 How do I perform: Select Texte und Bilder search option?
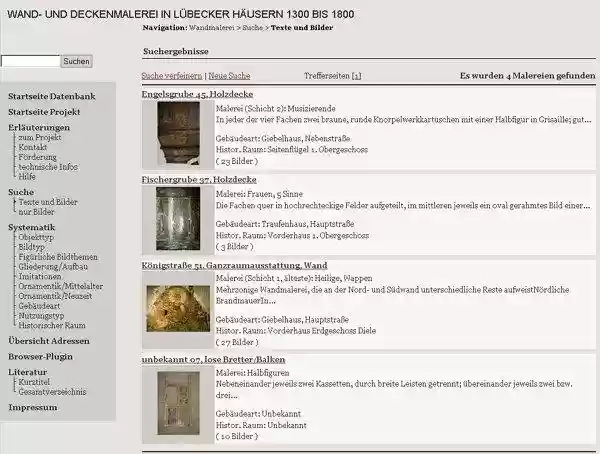coord(47,202)
